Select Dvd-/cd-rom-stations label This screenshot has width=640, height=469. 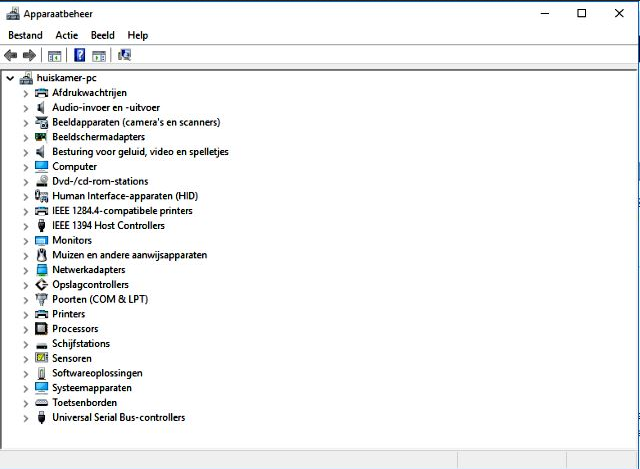100,181
